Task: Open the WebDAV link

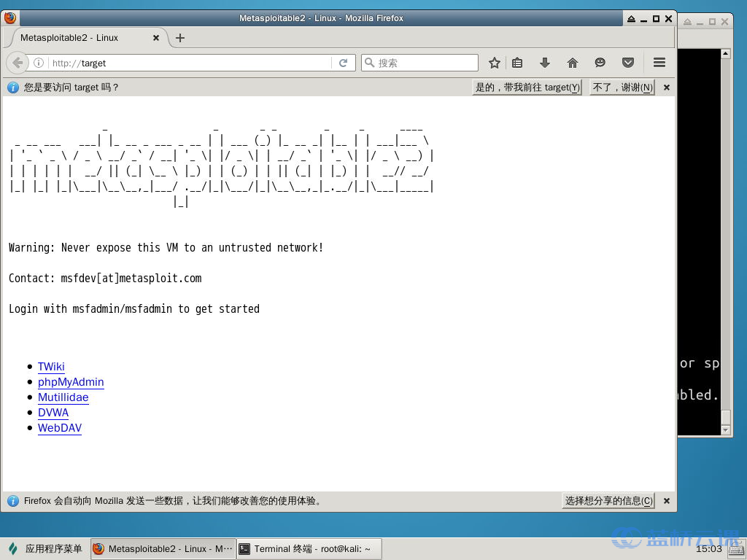Action: coord(60,427)
